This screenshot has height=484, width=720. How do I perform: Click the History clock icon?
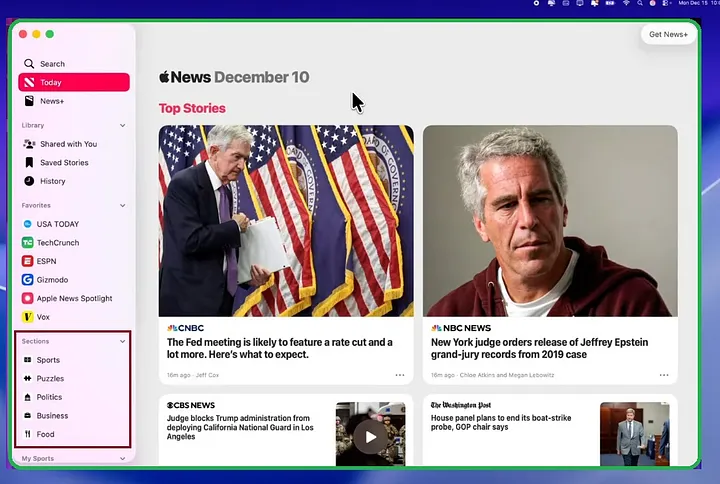point(29,181)
